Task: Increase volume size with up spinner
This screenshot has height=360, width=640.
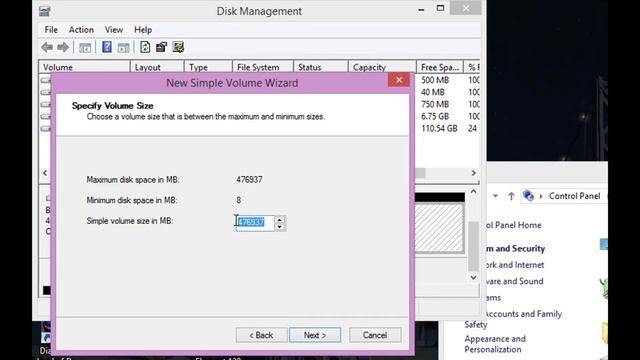Action: point(280,220)
